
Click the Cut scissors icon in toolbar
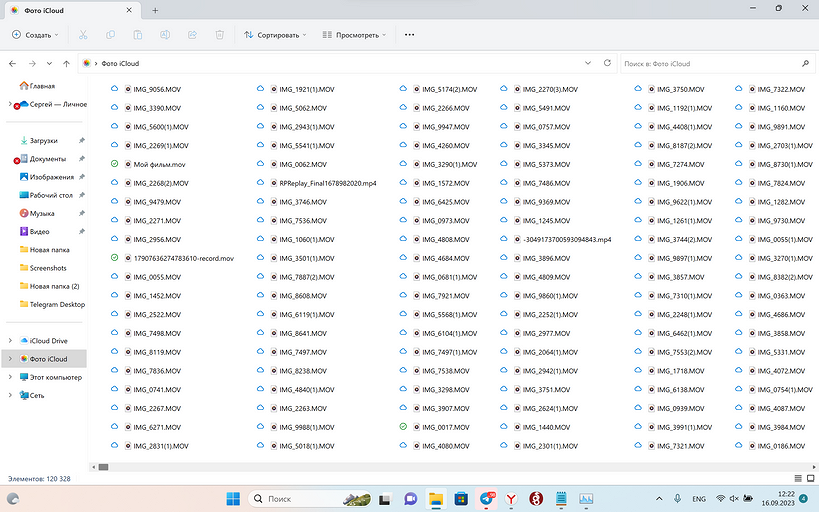pos(83,35)
